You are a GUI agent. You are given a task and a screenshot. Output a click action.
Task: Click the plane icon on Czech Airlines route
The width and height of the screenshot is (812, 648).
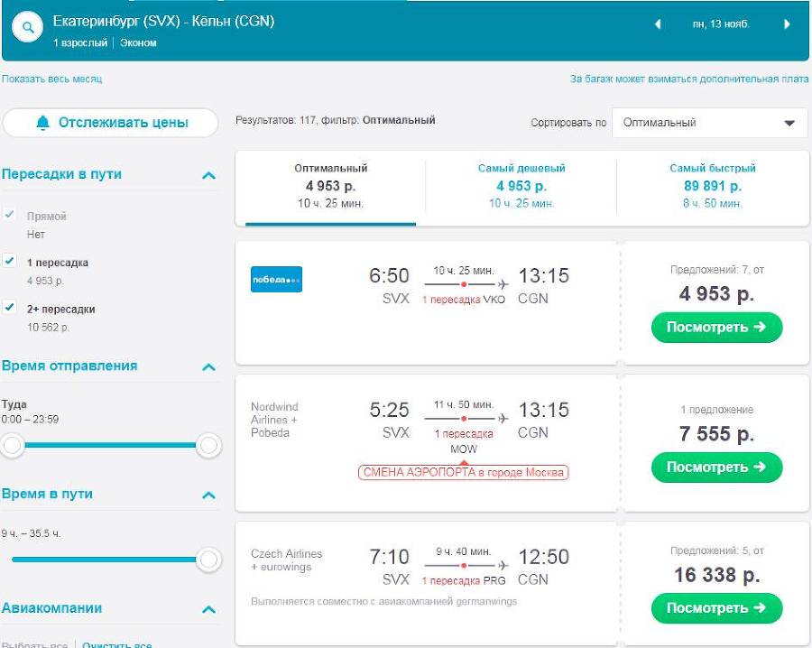(502, 565)
